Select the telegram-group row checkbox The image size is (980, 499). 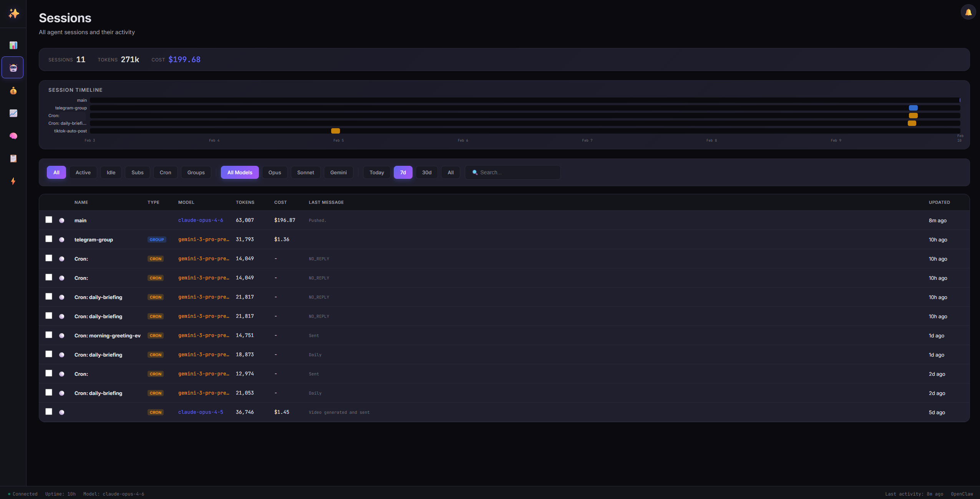pos(49,239)
